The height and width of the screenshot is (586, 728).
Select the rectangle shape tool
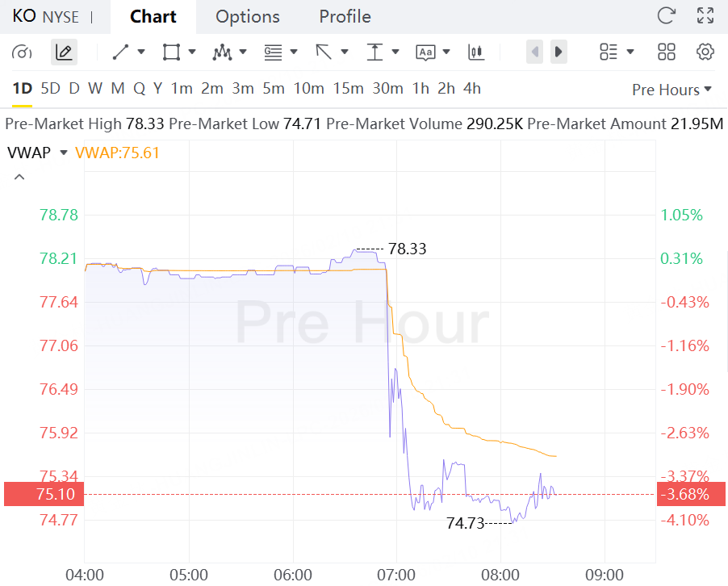pyautogui.click(x=171, y=52)
